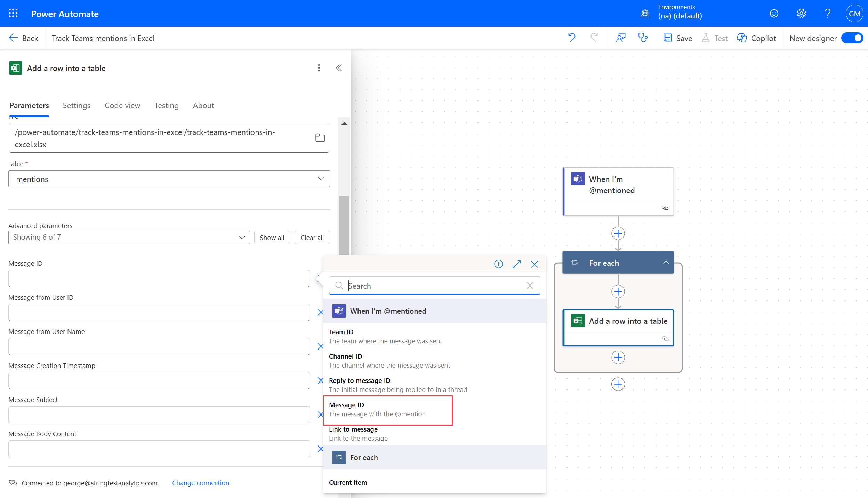Image resolution: width=868 pixels, height=498 pixels.
Task: Click the Show all button
Action: click(272, 238)
